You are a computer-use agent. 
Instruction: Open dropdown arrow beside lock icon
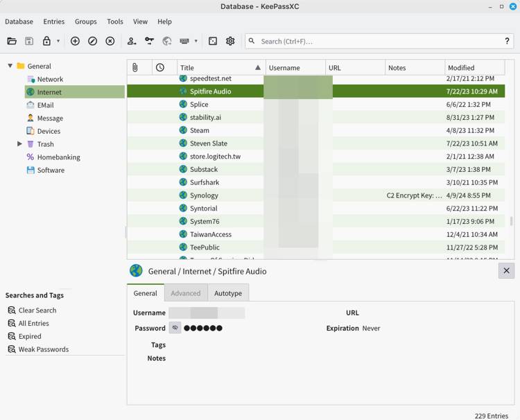58,41
